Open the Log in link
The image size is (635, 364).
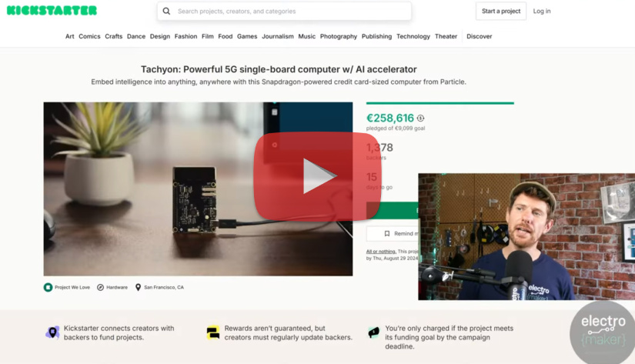[541, 12]
